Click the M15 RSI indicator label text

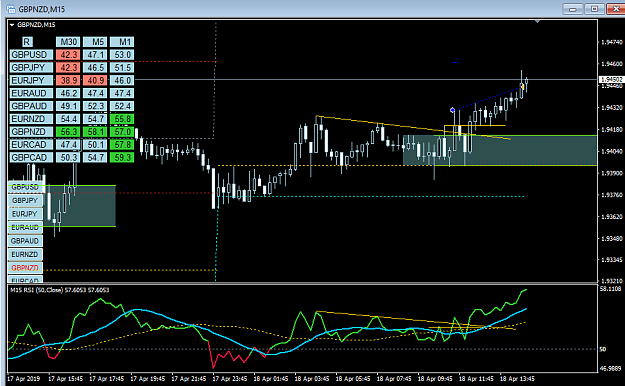[60, 290]
